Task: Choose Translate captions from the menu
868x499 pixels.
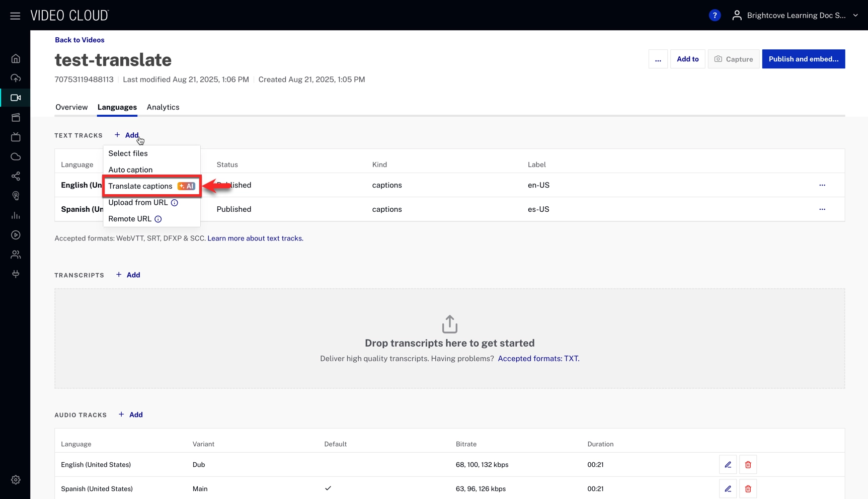Action: (x=140, y=186)
